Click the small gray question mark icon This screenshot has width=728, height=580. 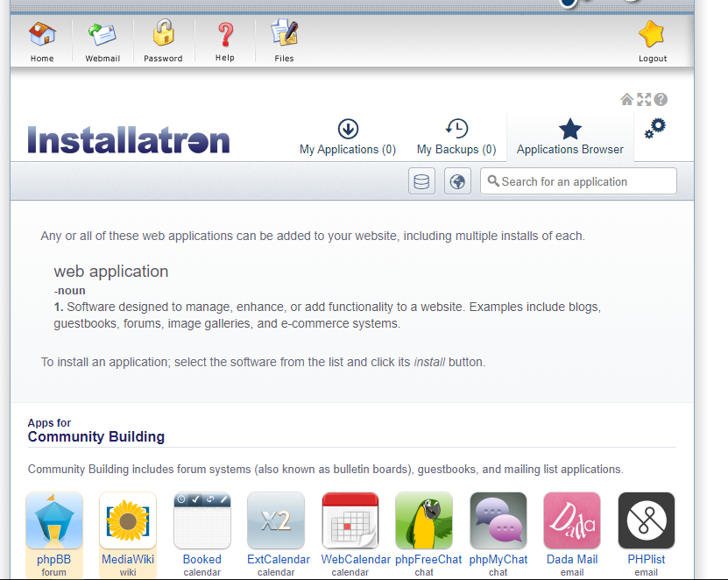pos(661,99)
